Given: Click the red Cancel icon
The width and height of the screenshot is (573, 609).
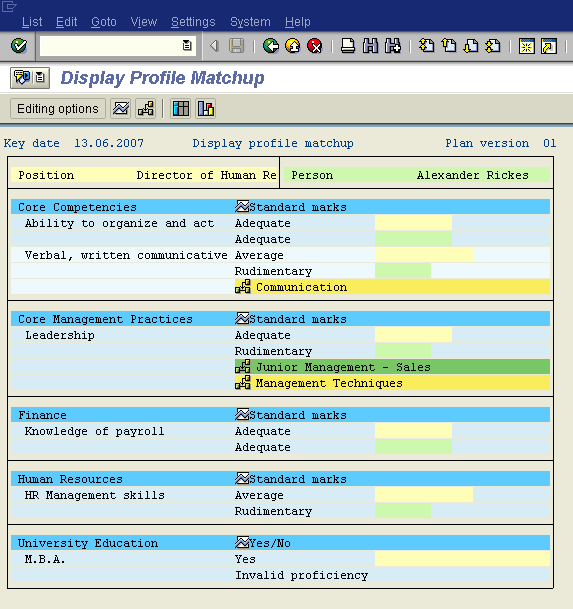Looking at the screenshot, I should coord(315,46).
